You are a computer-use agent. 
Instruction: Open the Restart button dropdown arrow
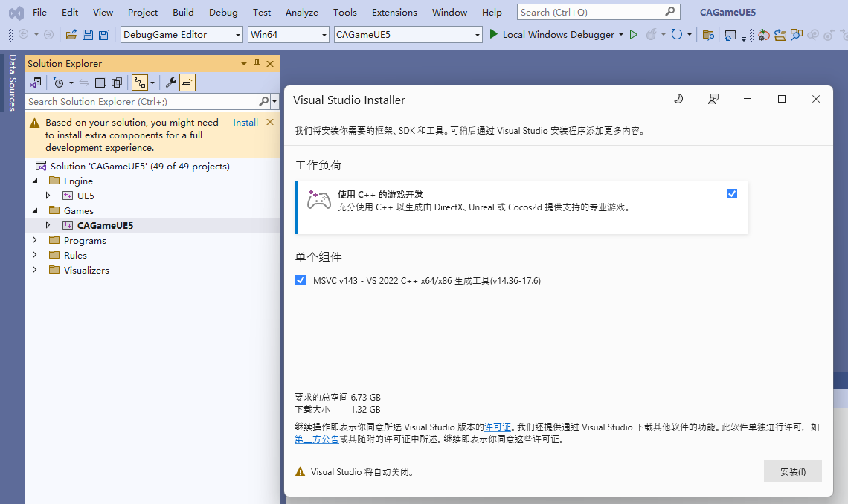[689, 35]
